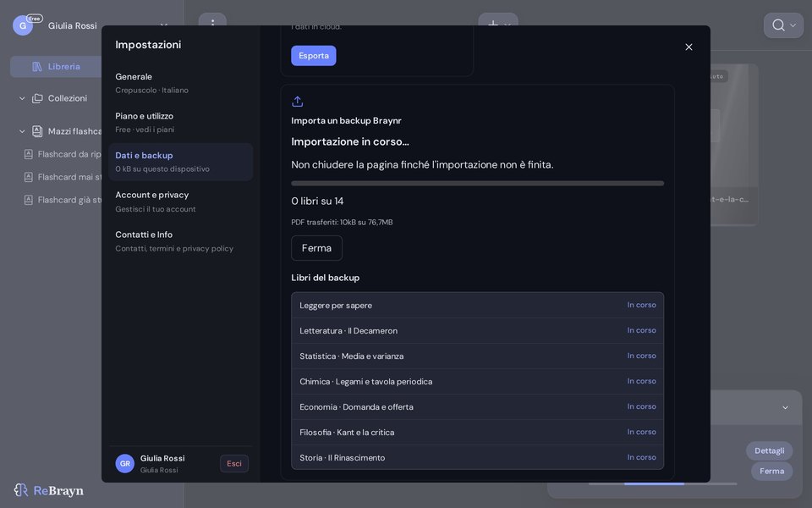The image size is (812, 508).
Task: Select the Filosofia · Kant e la critica row
Action: tap(477, 433)
